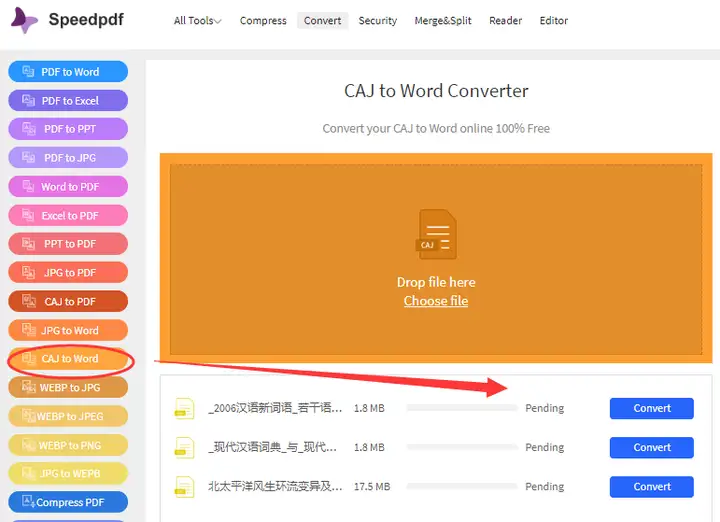The height and width of the screenshot is (522, 720).
Task: Open the WEBP to JPEG tool
Action: (x=68, y=416)
